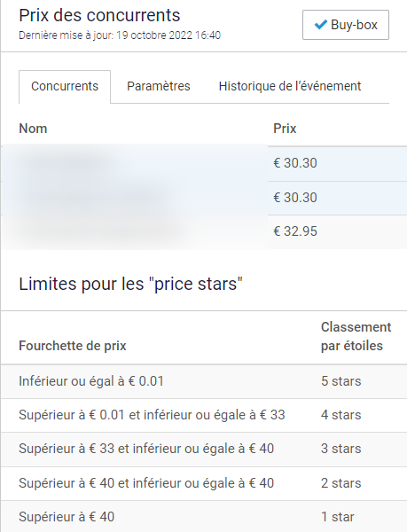Click the Dernière mise à jour timestamp
This screenshot has width=407, height=532.
pos(120,35)
